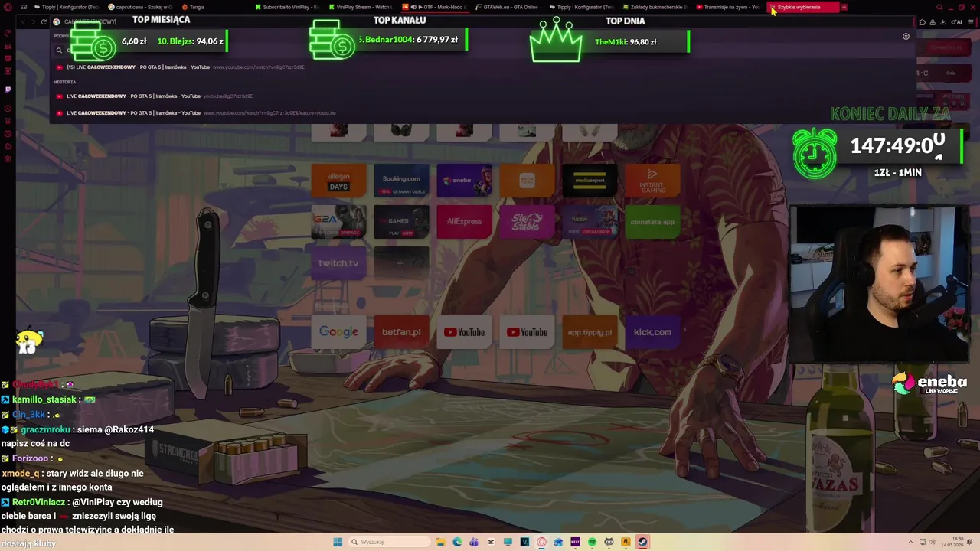
Task: Click the CAŁOWEEKENDOWY text in the address bar
Action: (90, 21)
